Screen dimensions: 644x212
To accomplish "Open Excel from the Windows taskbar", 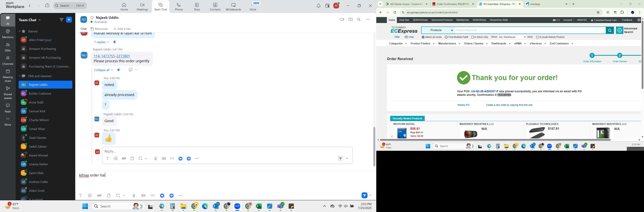I will [259, 207].
